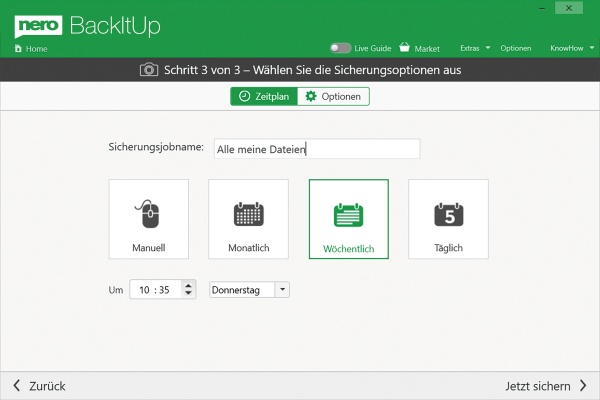Select the Wöchentlich schedule tile
600x400 pixels.
tap(349, 219)
